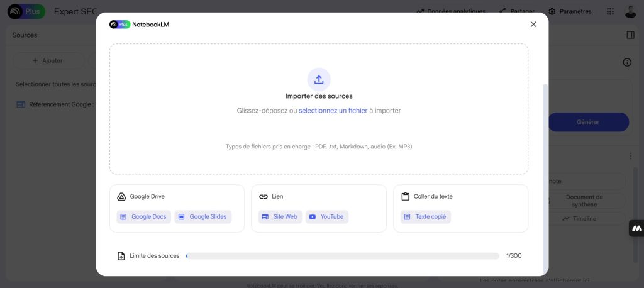Click the NotebookLM Plus logo in top-left corner
Viewport: 644px width, 288px height.
tap(26, 11)
